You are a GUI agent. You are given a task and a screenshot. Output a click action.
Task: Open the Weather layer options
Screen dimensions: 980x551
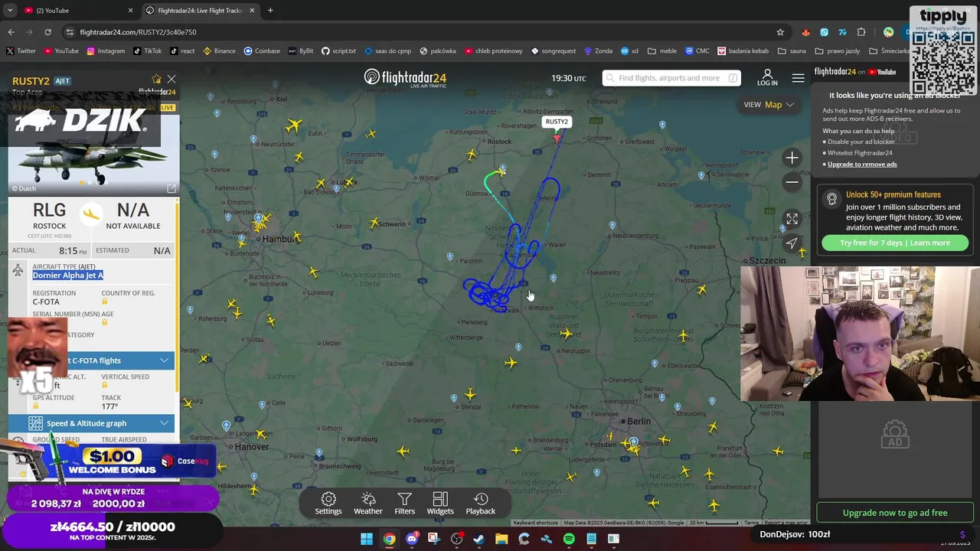(367, 504)
